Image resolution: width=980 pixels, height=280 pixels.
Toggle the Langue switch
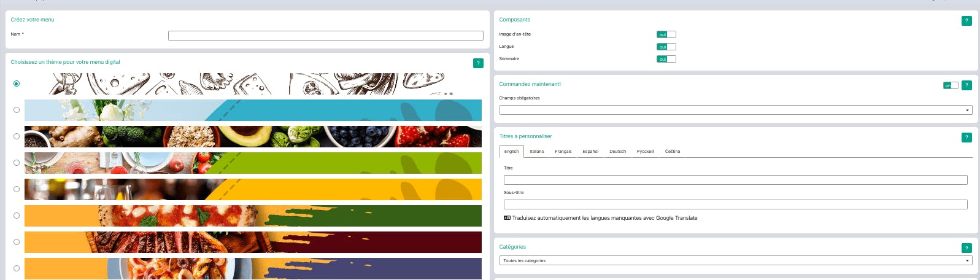coord(666,47)
